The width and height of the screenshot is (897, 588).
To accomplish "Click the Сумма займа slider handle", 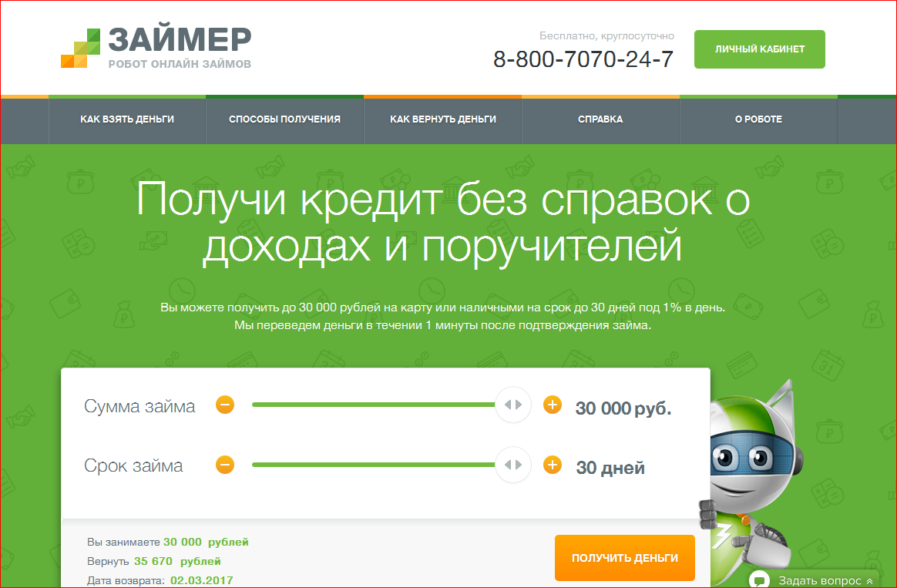I will point(513,405).
